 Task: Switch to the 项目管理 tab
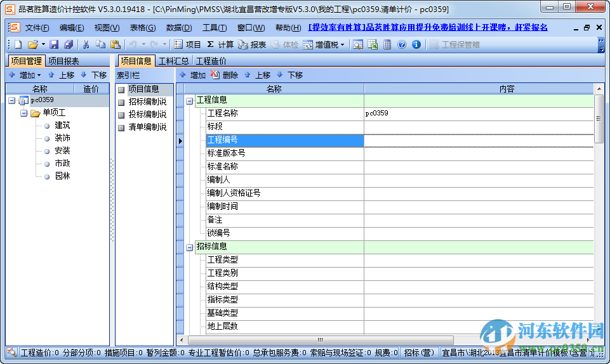pyautogui.click(x=26, y=61)
